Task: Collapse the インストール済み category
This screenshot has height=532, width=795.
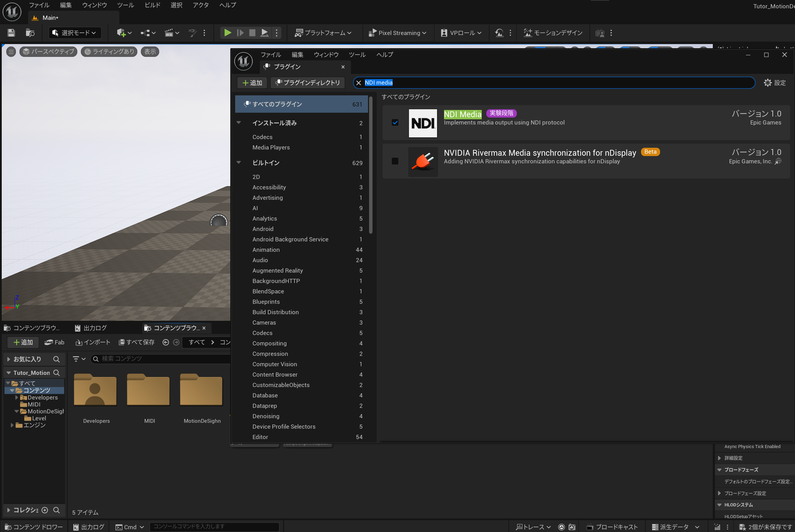Action: tap(239, 123)
